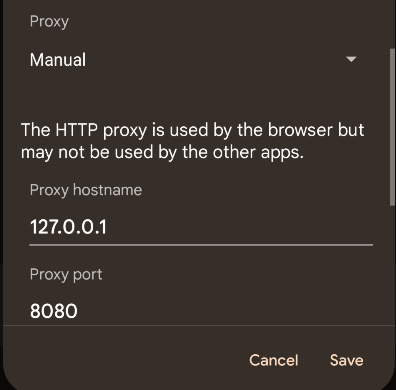Viewport: 396px width, 390px height.
Task: Click the Proxy section label
Action: (49, 22)
